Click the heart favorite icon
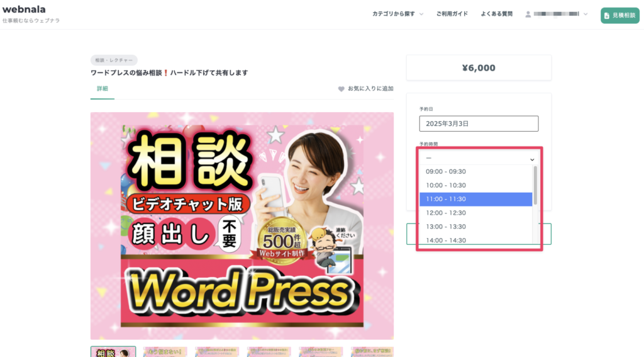Image resolution: width=644 pixels, height=357 pixels. point(341,89)
